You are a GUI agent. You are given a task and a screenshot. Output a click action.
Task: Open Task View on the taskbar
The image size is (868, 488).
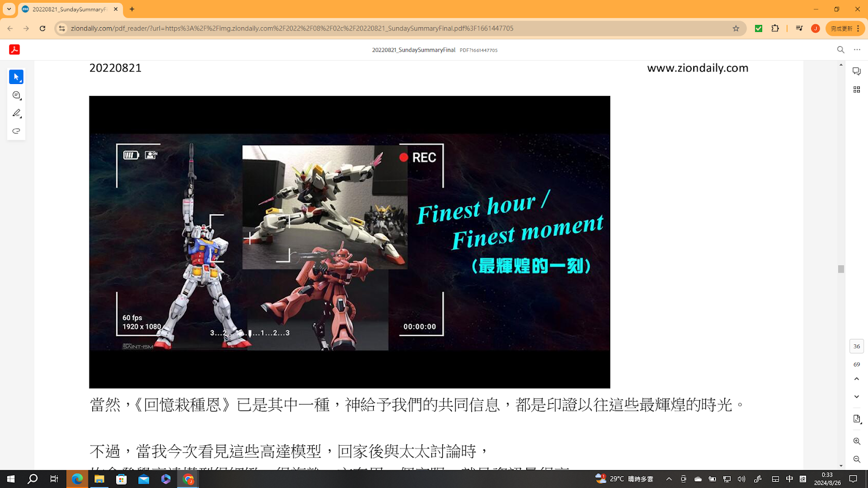(54, 479)
